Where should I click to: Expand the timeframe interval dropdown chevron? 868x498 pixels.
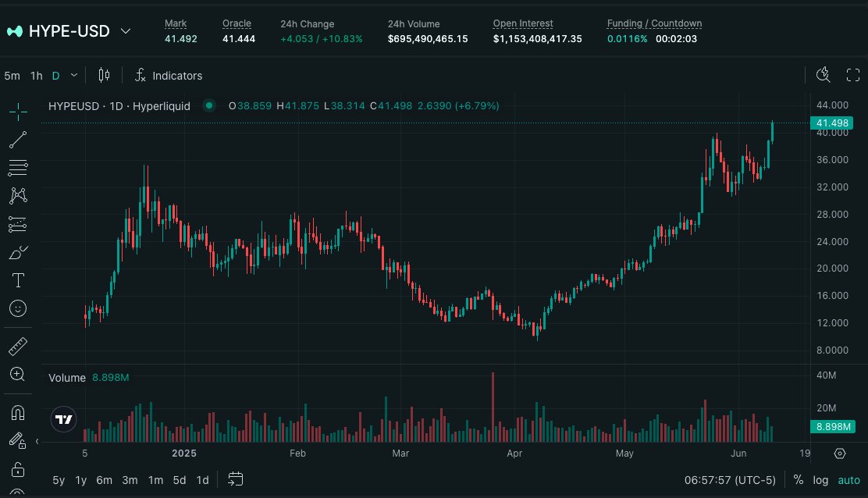74,75
